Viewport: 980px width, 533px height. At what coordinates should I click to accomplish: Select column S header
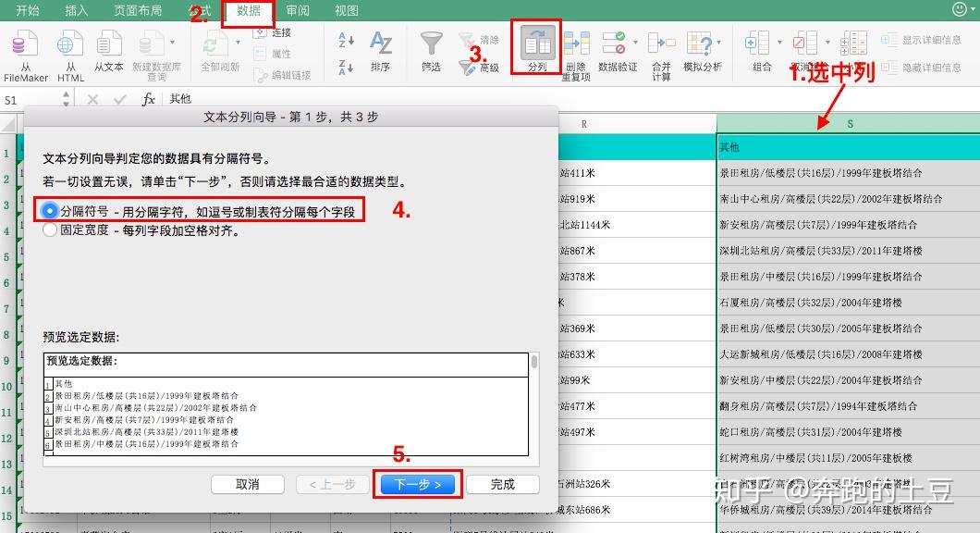[849, 124]
